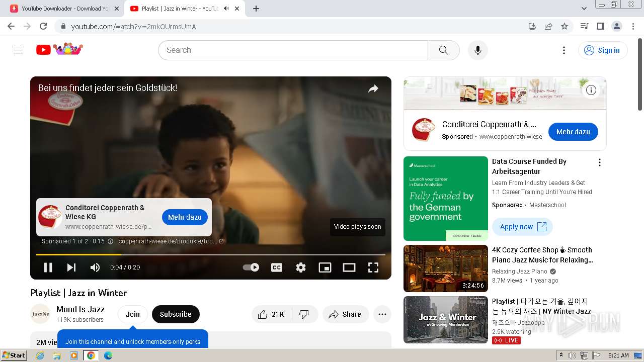Go to YouTube home via logo

coord(59,49)
